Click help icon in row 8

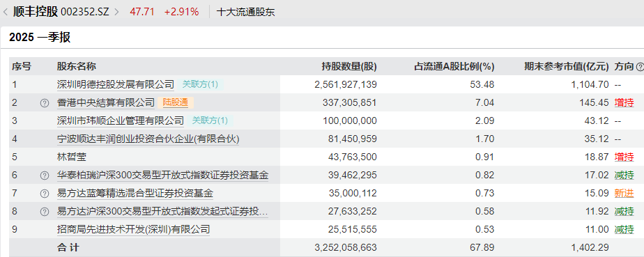[45, 212]
